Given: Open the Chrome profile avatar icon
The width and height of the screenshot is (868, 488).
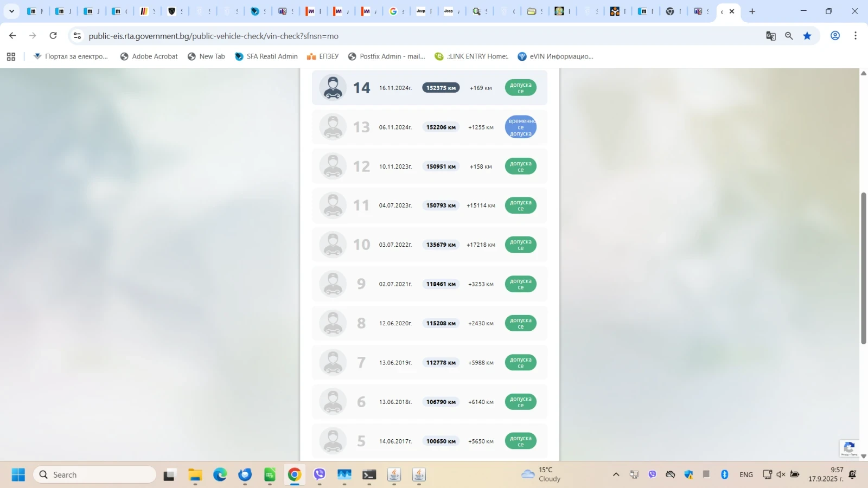Looking at the screenshot, I should pyautogui.click(x=835, y=36).
